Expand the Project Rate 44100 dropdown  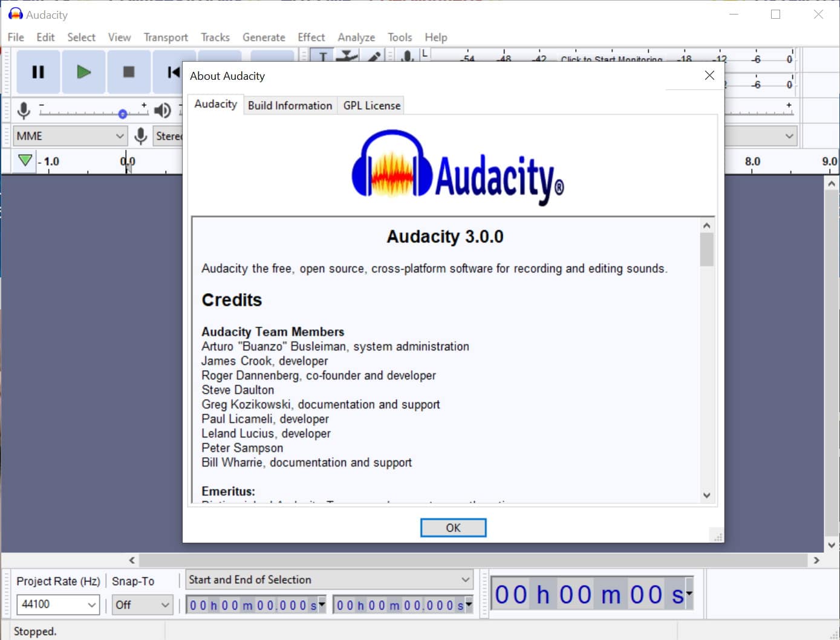pyautogui.click(x=58, y=604)
